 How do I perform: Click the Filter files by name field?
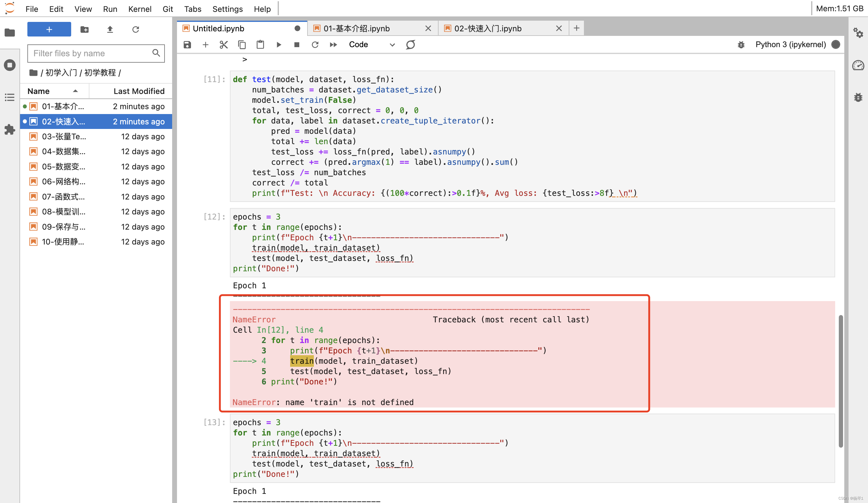pyautogui.click(x=96, y=54)
